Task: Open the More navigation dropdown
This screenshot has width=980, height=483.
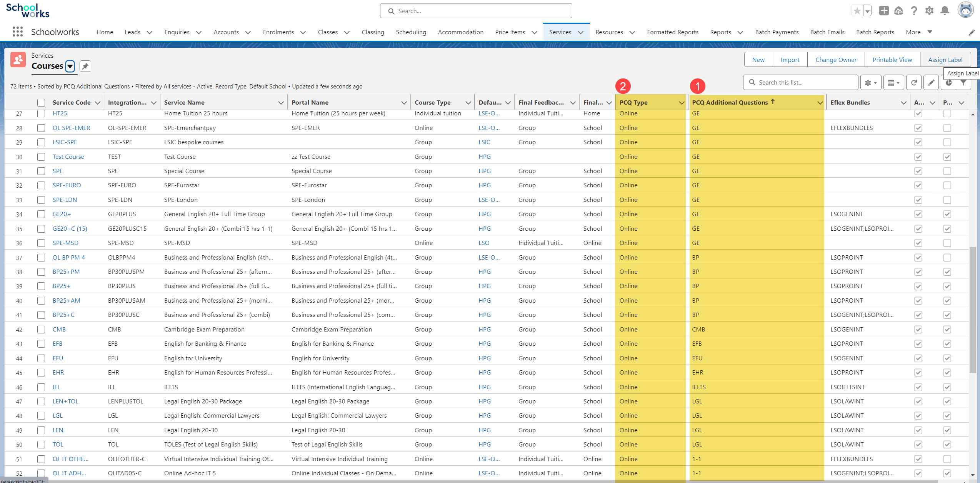Action: point(919,32)
